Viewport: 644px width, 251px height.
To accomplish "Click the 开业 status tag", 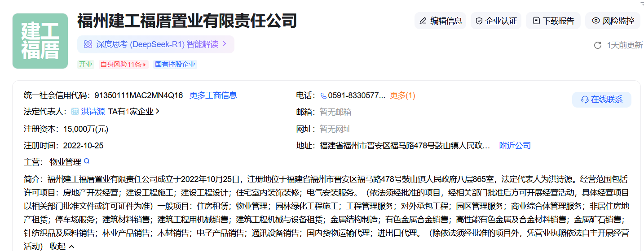I will click(85, 65).
